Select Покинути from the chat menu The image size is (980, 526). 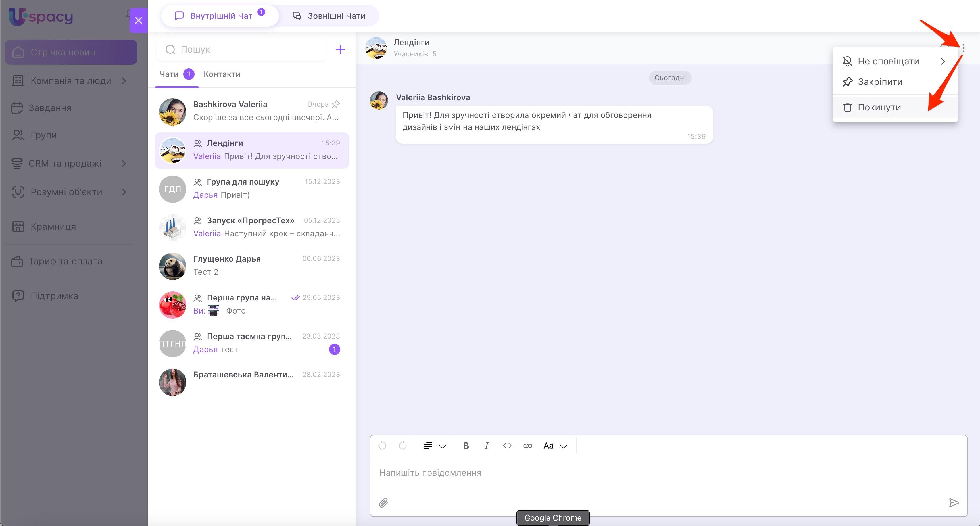[x=879, y=107]
